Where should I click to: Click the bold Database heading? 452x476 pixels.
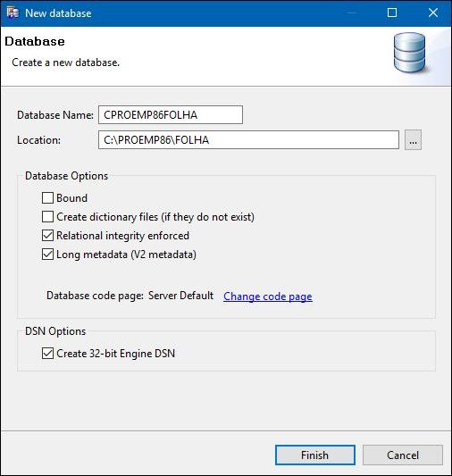35,41
